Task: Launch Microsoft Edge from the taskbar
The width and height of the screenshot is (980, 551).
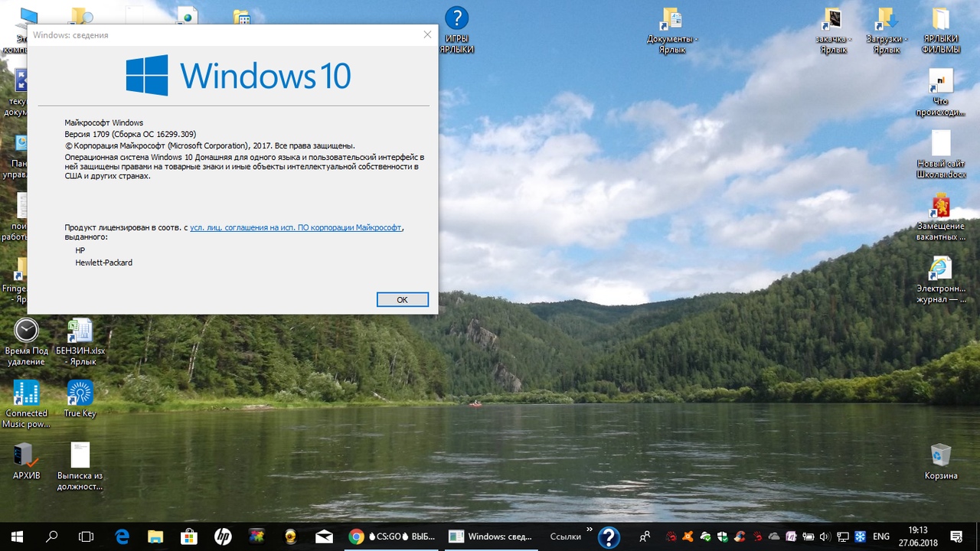Action: point(122,536)
